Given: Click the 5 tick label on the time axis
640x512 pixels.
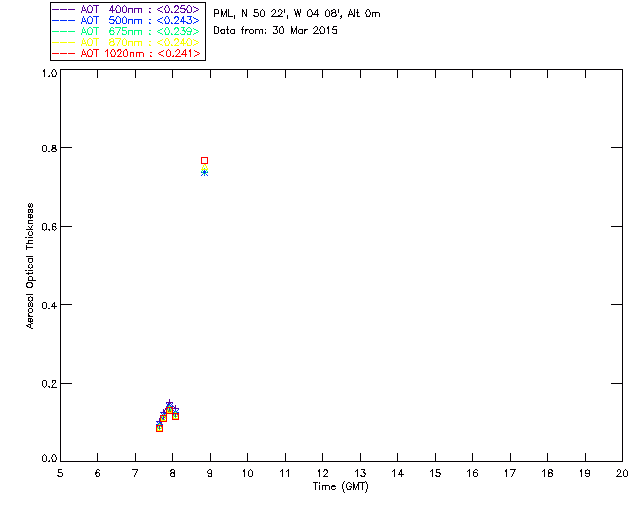Looking at the screenshot, I should tap(60, 473).
